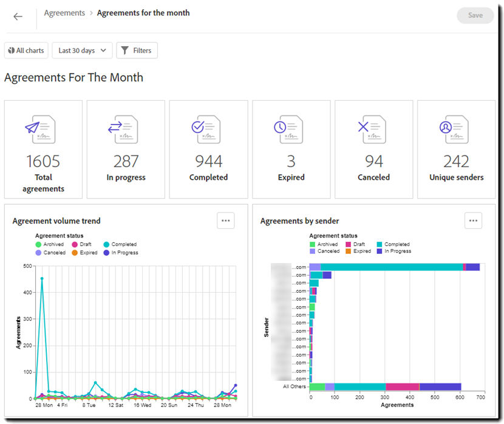Click the Completed checkmark document icon
The image size is (504, 424).
206,129
